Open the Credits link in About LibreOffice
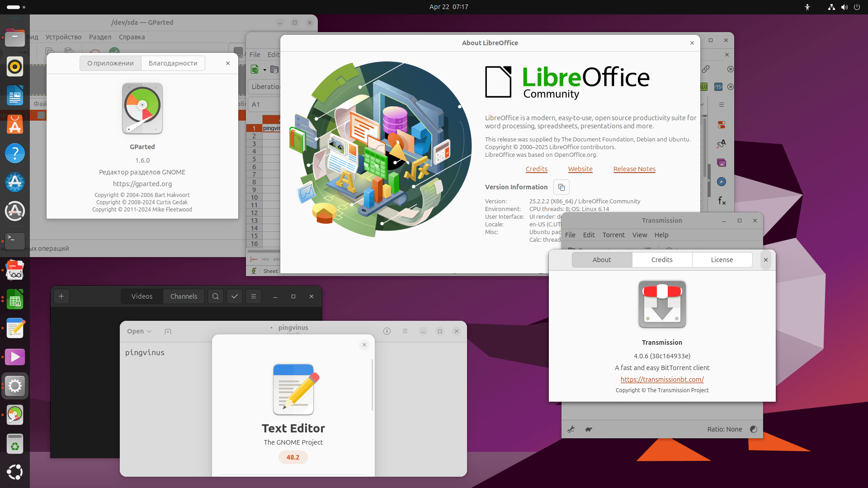The height and width of the screenshot is (488, 868). point(537,169)
